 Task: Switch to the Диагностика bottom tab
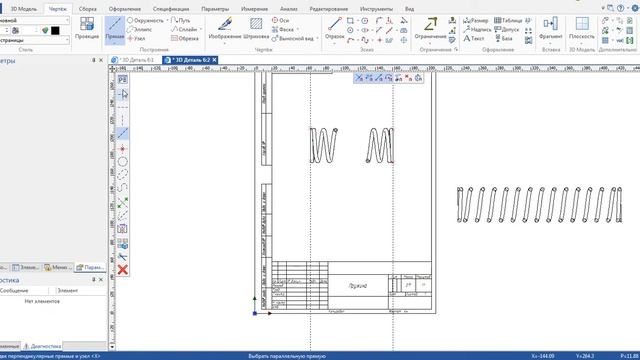click(x=43, y=346)
